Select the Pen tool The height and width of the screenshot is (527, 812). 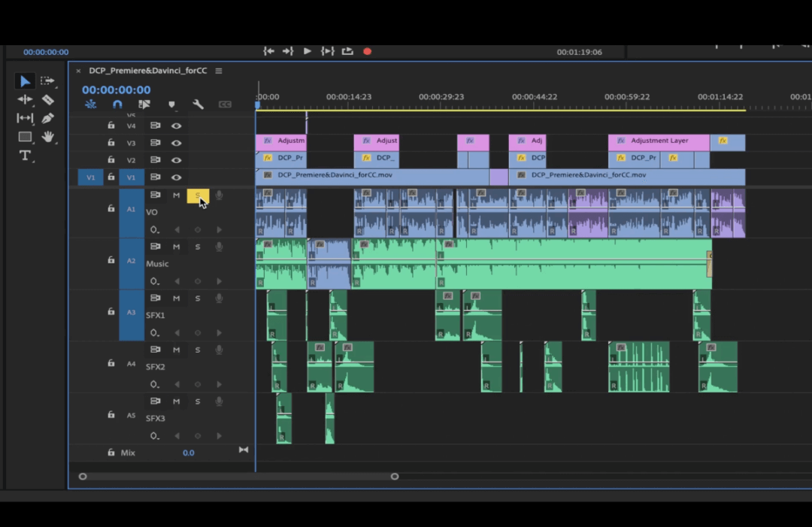click(48, 118)
